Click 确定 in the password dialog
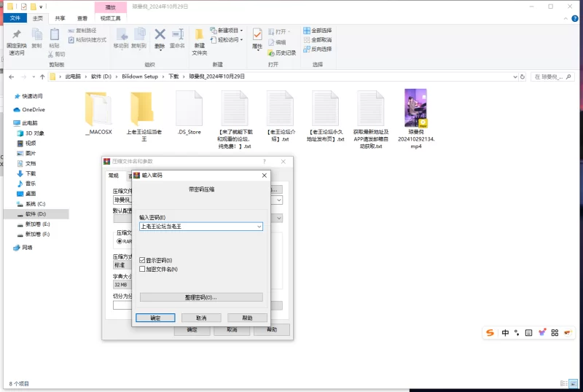583x392 pixels. (155, 318)
